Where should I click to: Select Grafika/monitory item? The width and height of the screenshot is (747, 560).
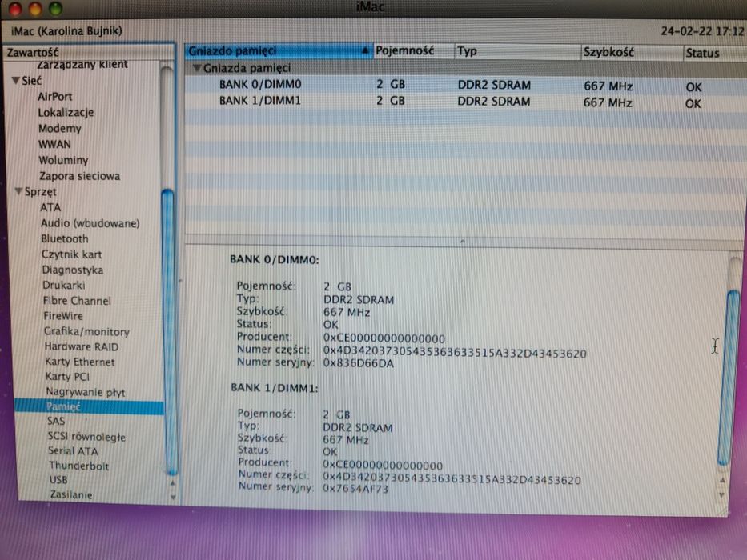pyautogui.click(x=86, y=331)
